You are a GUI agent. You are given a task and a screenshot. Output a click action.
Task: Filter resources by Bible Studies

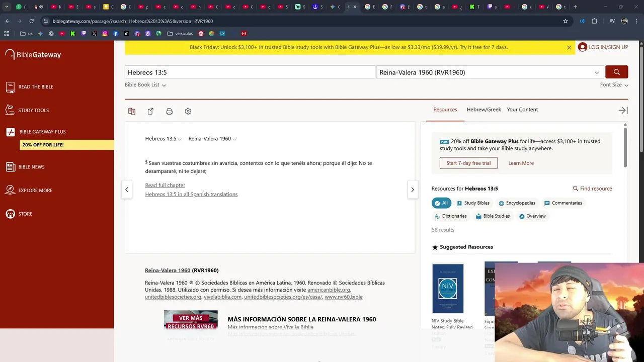pos(493,216)
